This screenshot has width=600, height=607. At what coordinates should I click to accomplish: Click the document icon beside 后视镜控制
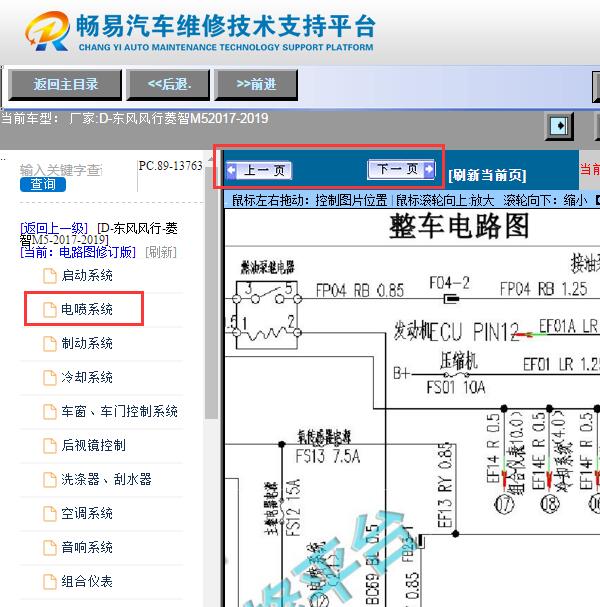tap(50, 446)
